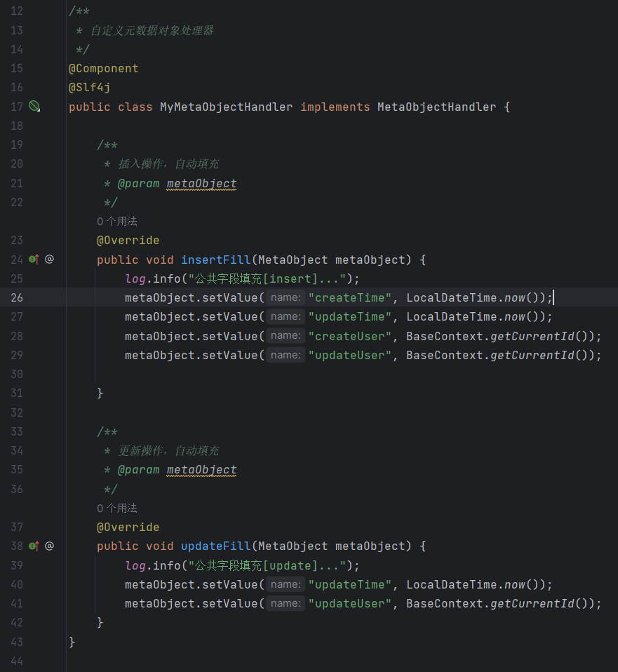Click the usages hint above insertFill's @Override

[x=117, y=221]
